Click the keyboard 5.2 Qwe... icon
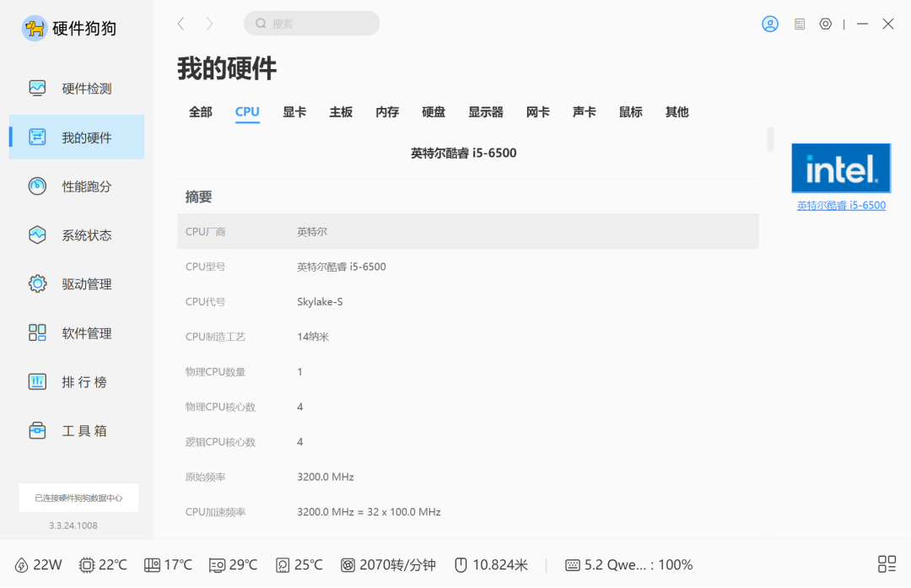911x588 pixels. click(x=572, y=564)
